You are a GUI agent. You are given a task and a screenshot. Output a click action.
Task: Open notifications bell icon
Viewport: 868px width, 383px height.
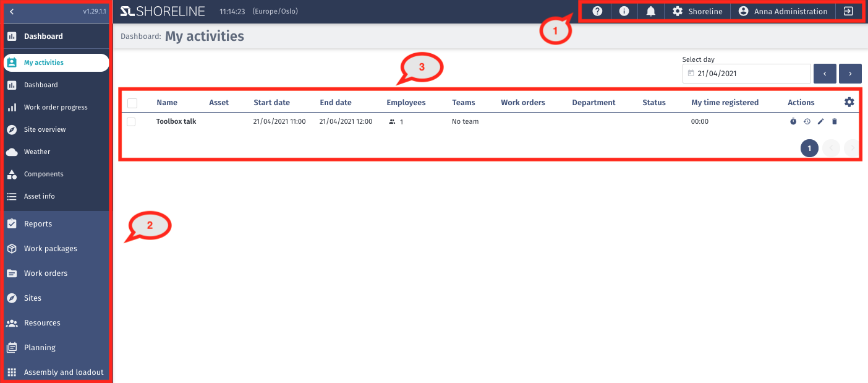(x=651, y=11)
